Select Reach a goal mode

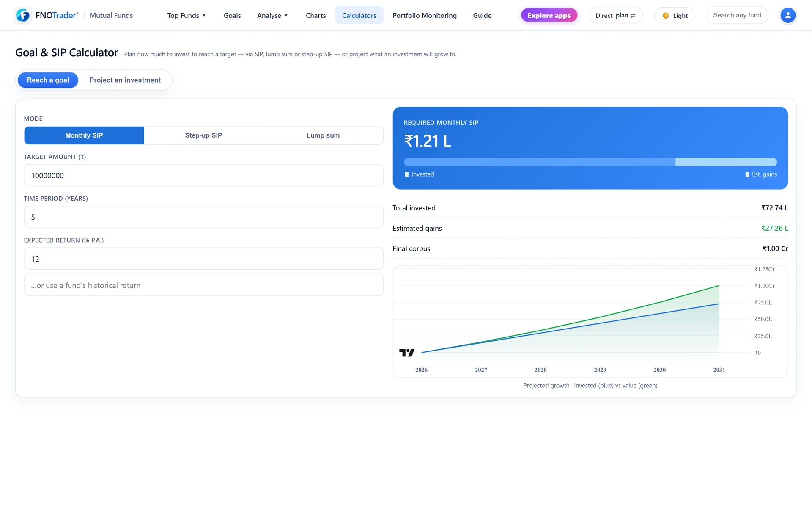[x=48, y=80]
